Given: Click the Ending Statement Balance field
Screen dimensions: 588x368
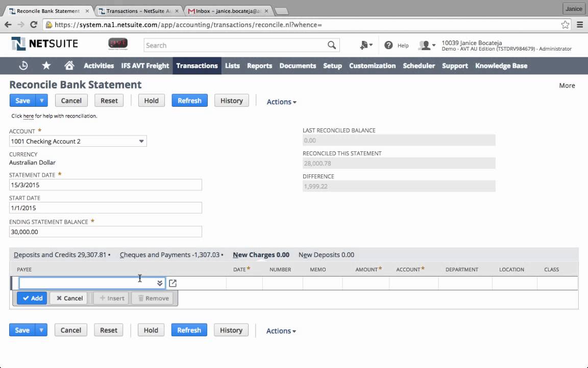Looking at the screenshot, I should click(x=105, y=232).
